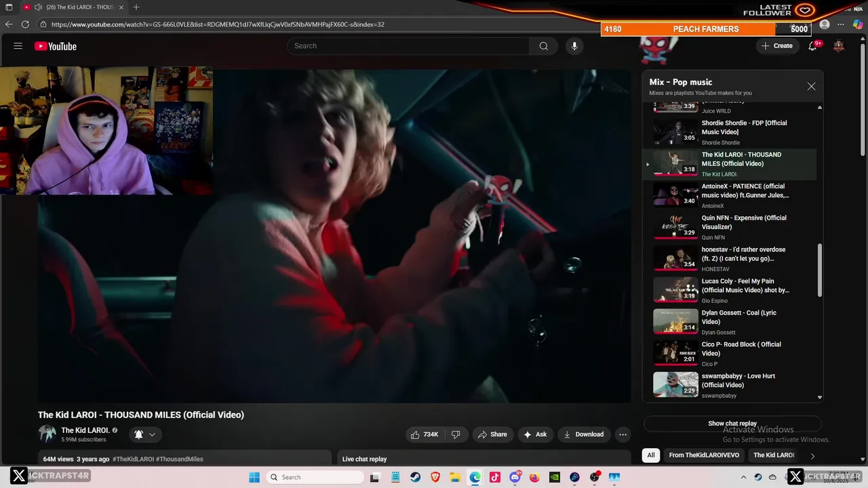
Task: Share the THOUSAND MILES video
Action: [492, 434]
